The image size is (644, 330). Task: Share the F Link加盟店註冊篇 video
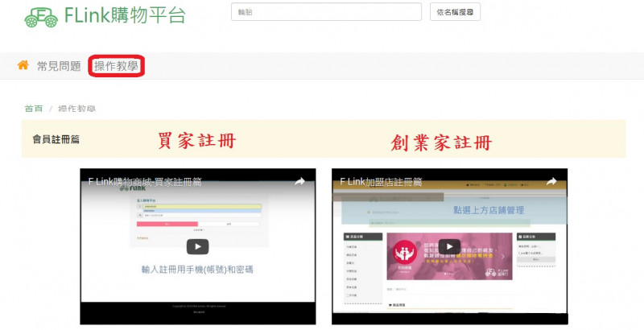pyautogui.click(x=551, y=183)
